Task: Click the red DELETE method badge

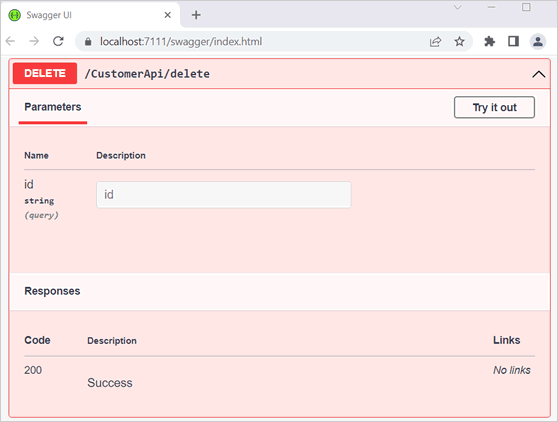Action: (x=45, y=73)
